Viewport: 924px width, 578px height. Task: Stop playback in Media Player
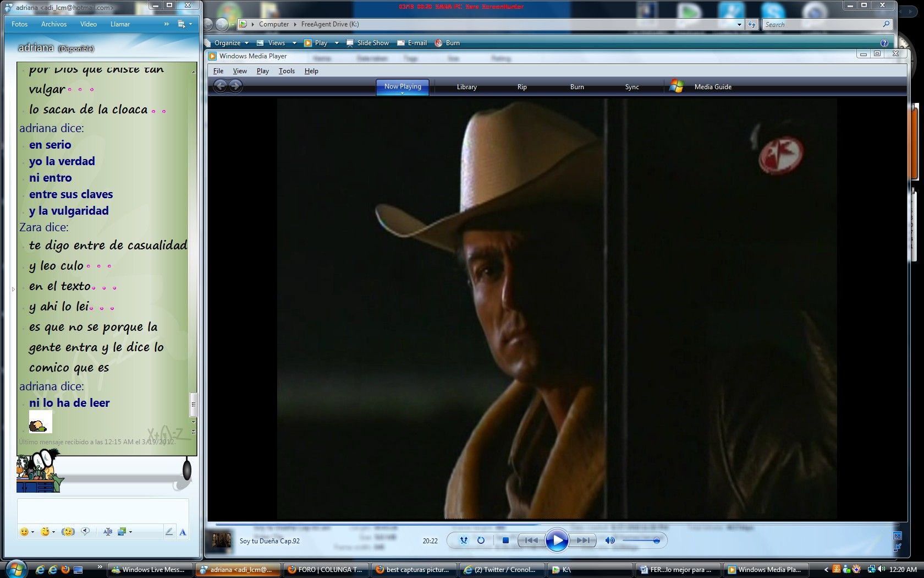505,541
